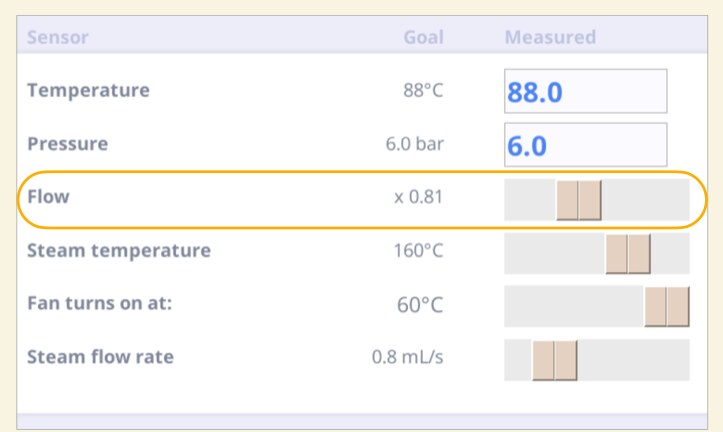This screenshot has width=723, height=432.
Task: Select the Fan turns on at slider handle
Action: [667, 307]
